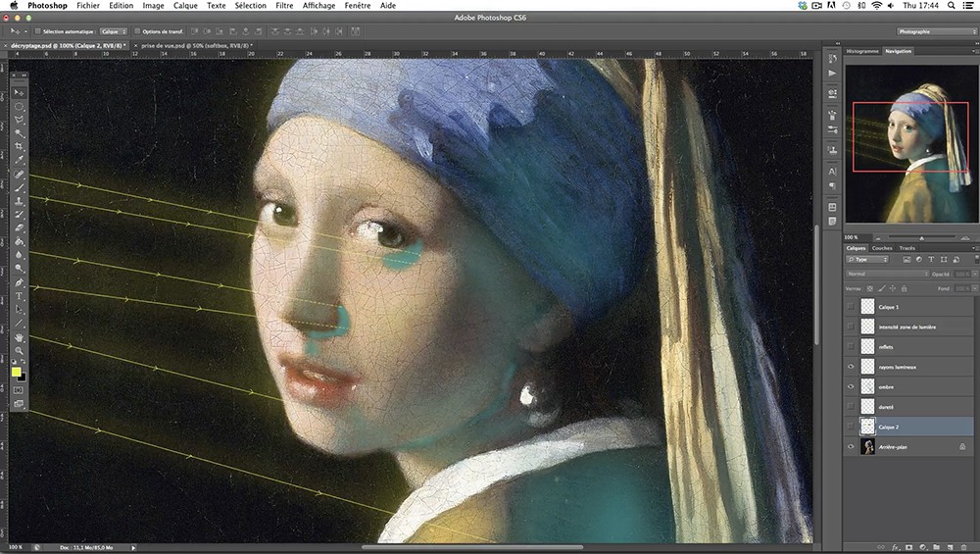Open the layer filter Type dropdown
This screenshot has width=980, height=554.
click(x=867, y=259)
